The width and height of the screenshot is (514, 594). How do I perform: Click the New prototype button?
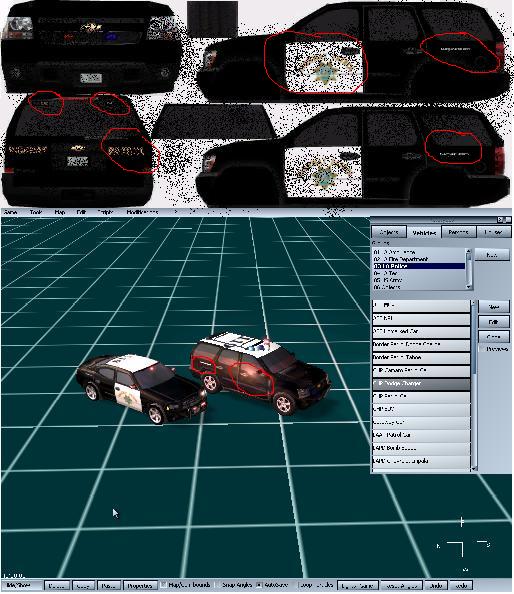pos(494,306)
